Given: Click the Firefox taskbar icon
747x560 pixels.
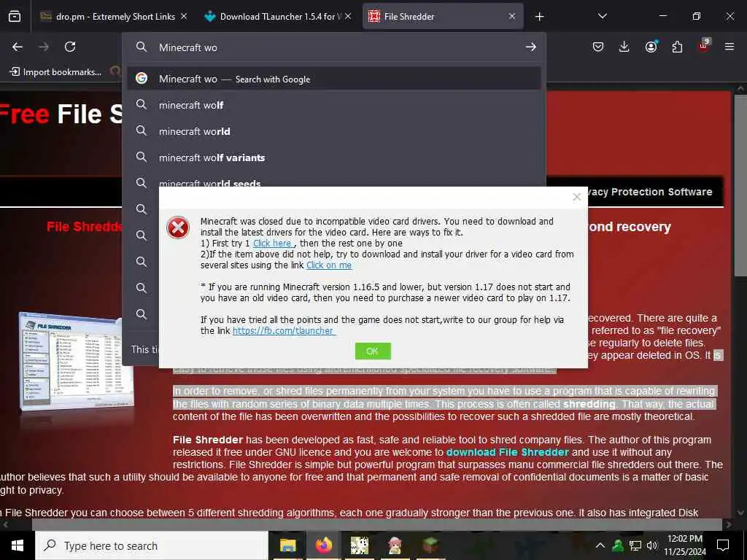Looking at the screenshot, I should 323,545.
